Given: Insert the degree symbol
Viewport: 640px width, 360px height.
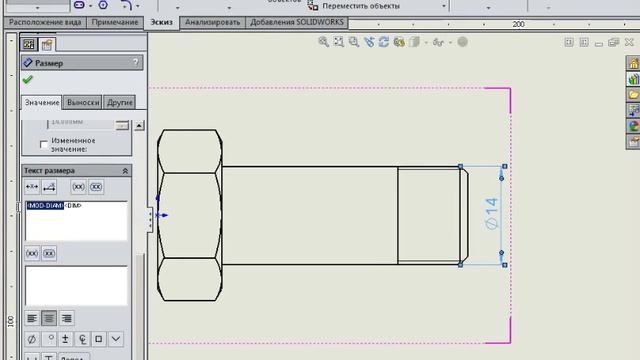Looking at the screenshot, I should tap(49, 339).
